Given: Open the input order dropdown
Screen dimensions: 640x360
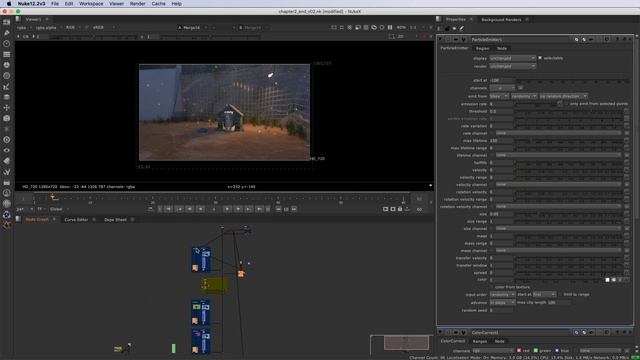Looking at the screenshot, I should tap(502, 294).
